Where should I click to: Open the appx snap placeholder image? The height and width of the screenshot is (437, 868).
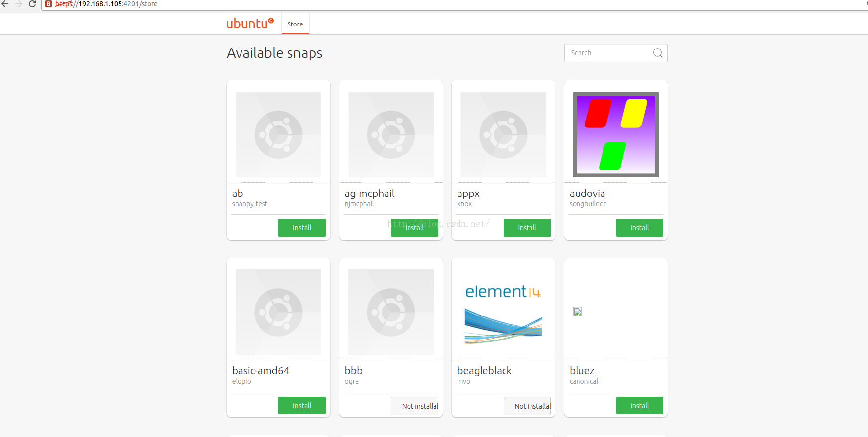click(x=503, y=135)
